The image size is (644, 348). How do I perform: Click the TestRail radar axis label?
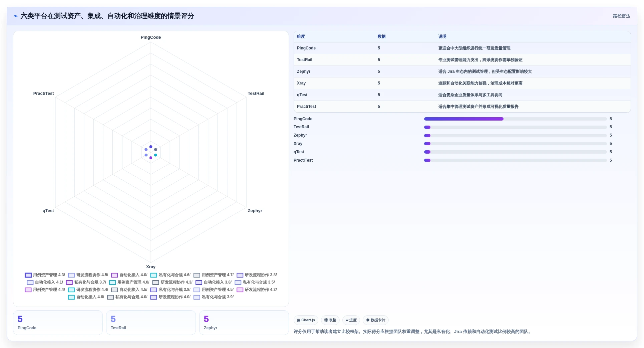[x=256, y=94]
